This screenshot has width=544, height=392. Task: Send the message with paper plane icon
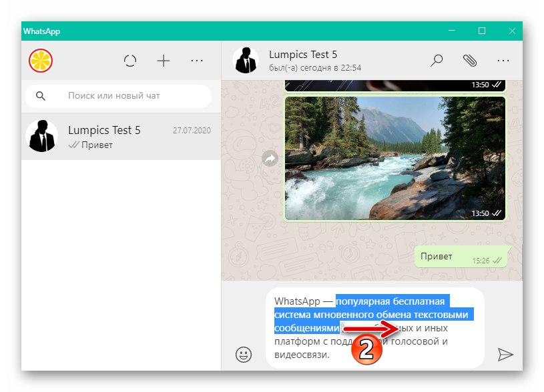point(505,355)
